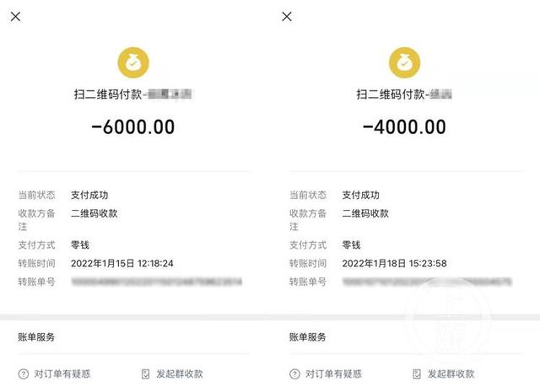Click the 账单服务 heading under the 6000 payment
This screenshot has height=392, width=540.
[36, 337]
